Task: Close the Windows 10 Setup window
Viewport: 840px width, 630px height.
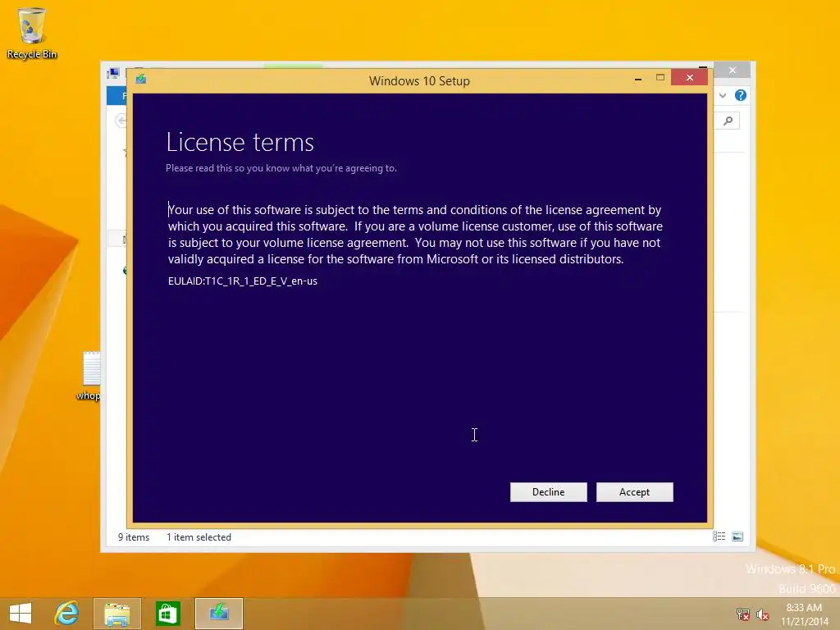Action: pyautogui.click(x=689, y=78)
